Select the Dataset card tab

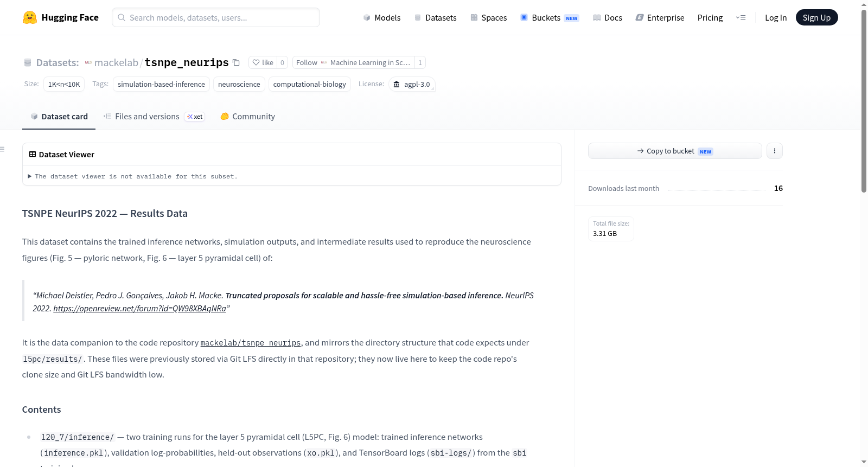pyautogui.click(x=59, y=117)
